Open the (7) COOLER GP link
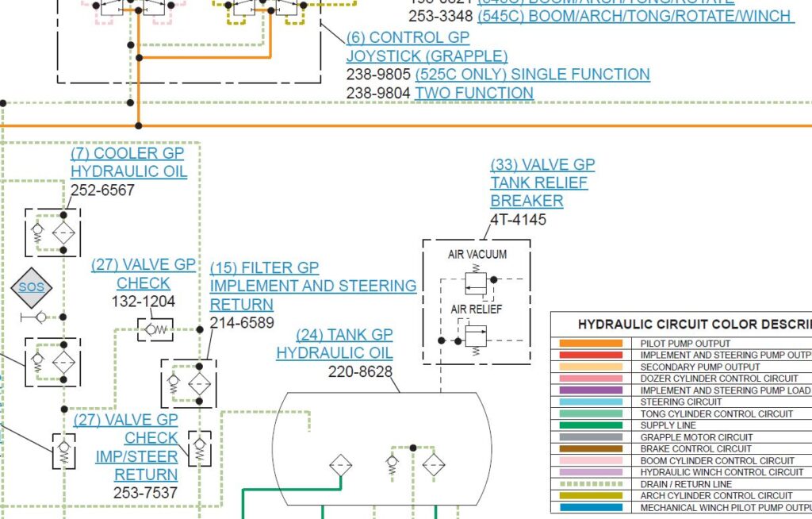 pos(128,153)
